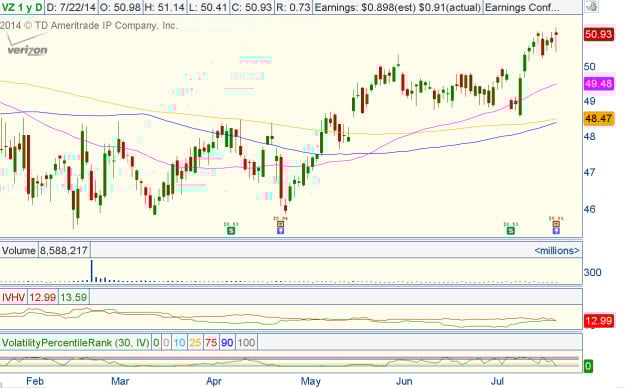Click the 300 volume axis label
The height and width of the screenshot is (388, 625).
pos(592,272)
